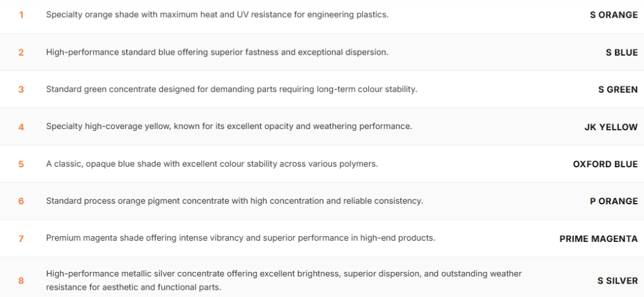Select the S SILVER product name
The height and width of the screenshot is (297, 644).
tap(617, 281)
